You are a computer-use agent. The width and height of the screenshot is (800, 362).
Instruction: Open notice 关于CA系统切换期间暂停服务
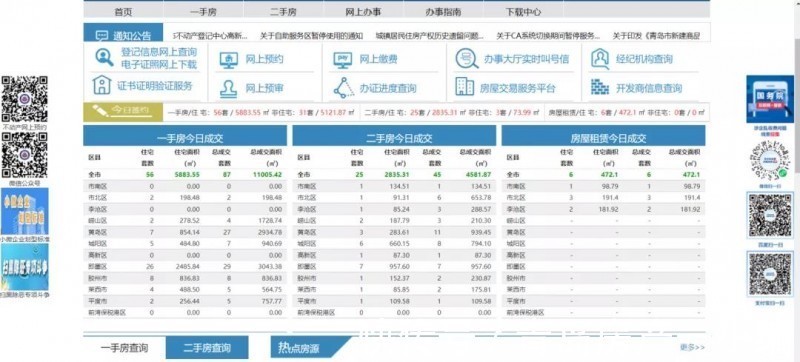pyautogui.click(x=548, y=36)
